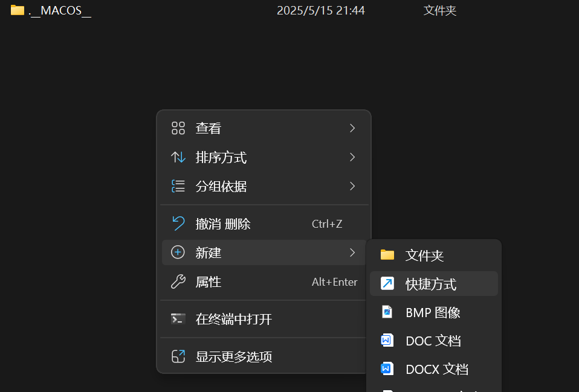Image resolution: width=579 pixels, height=392 pixels.
Task: Select the 新建 context menu entry
Action: [209, 252]
